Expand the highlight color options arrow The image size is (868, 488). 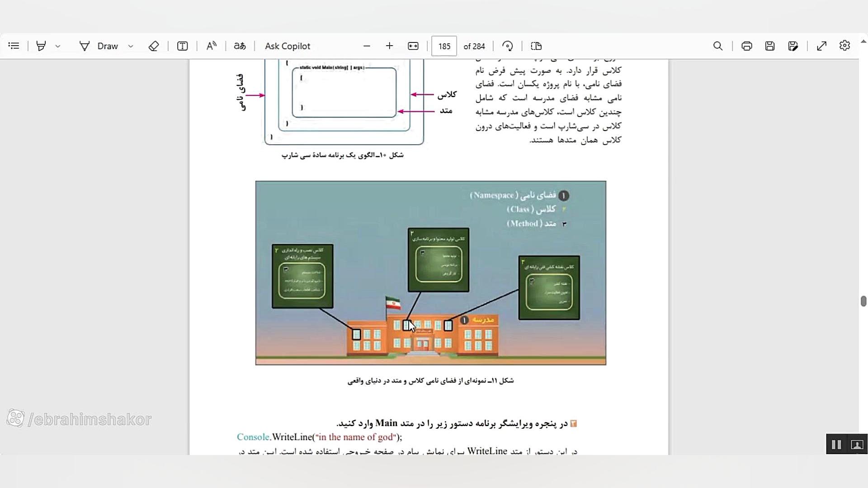click(x=58, y=46)
